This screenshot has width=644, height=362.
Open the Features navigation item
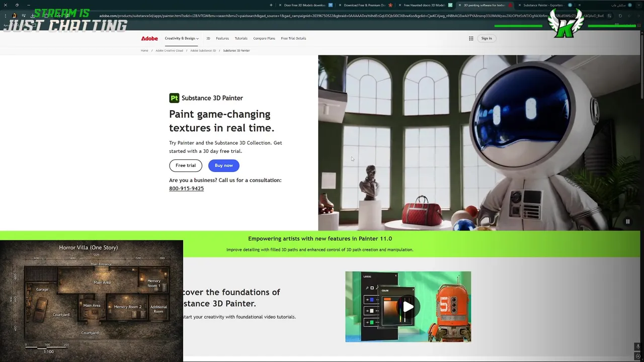pos(222,38)
